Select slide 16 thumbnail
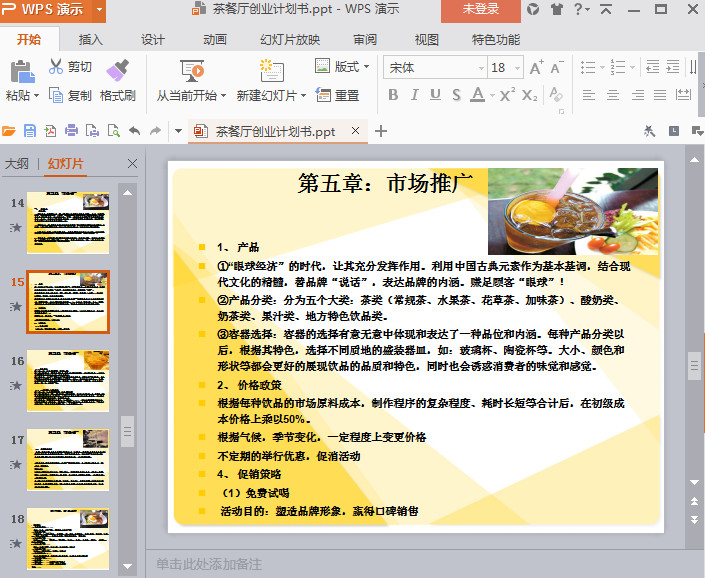The image size is (705, 578). [x=68, y=381]
